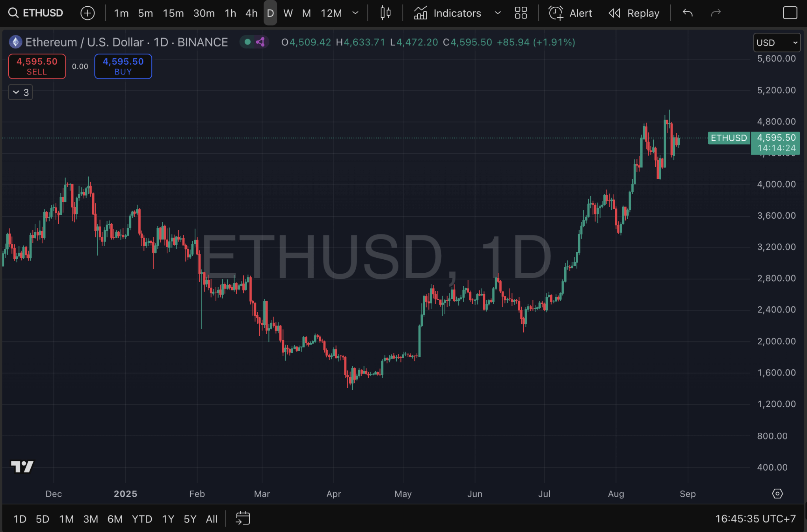This screenshot has height=532, width=807.
Task: Select the YTD date range
Action: (142, 519)
